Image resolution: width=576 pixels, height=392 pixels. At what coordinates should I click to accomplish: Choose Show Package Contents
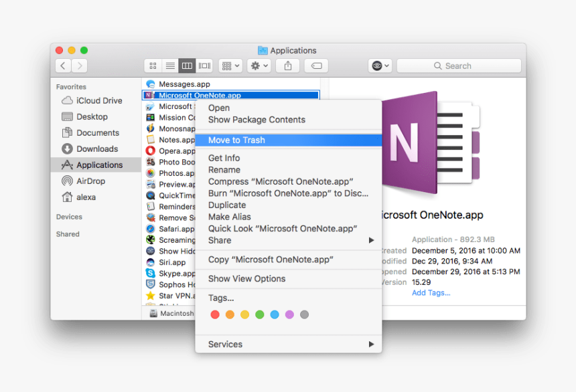coord(289,120)
